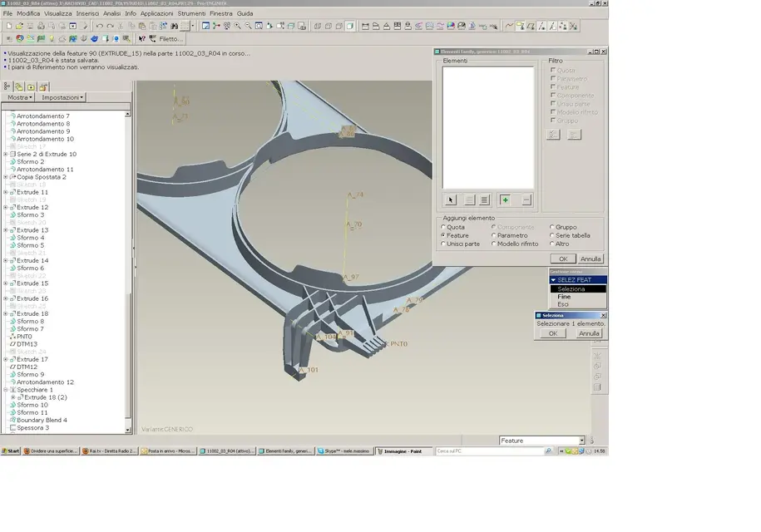The width and height of the screenshot is (761, 532).
Task: Click the binoculars Find icon
Action: click(x=174, y=27)
